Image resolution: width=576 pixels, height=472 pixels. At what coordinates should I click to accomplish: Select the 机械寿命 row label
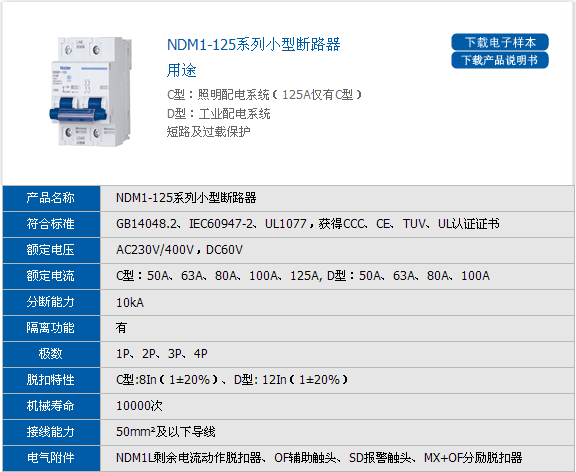click(x=51, y=406)
